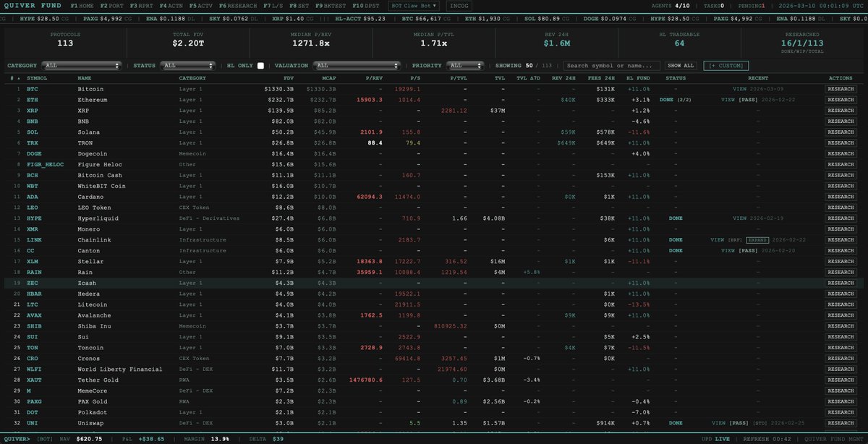Image resolution: width=868 pixels, height=444 pixels.
Task: Switch to F5 ACTV tab
Action: (x=201, y=5)
